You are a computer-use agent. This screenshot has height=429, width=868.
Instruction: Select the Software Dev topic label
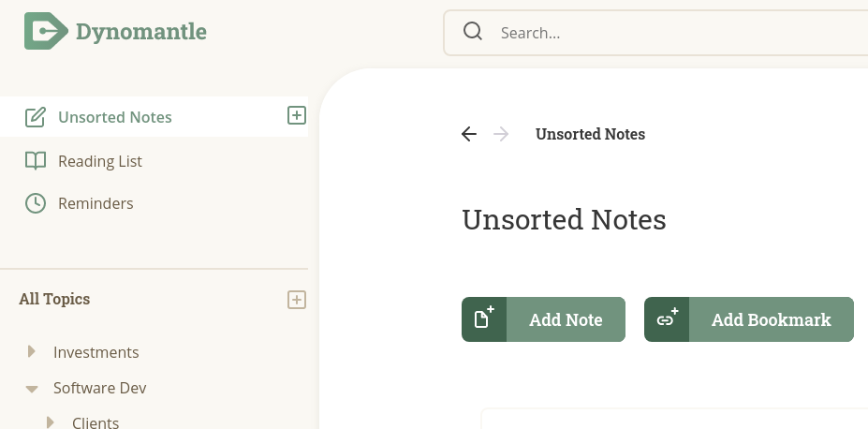tap(99, 388)
